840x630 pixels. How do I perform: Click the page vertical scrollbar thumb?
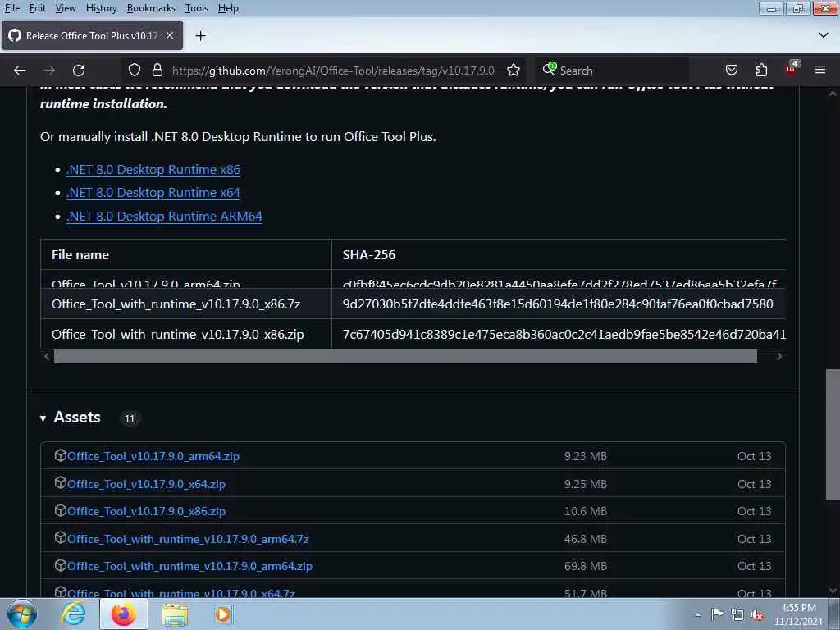(833, 435)
